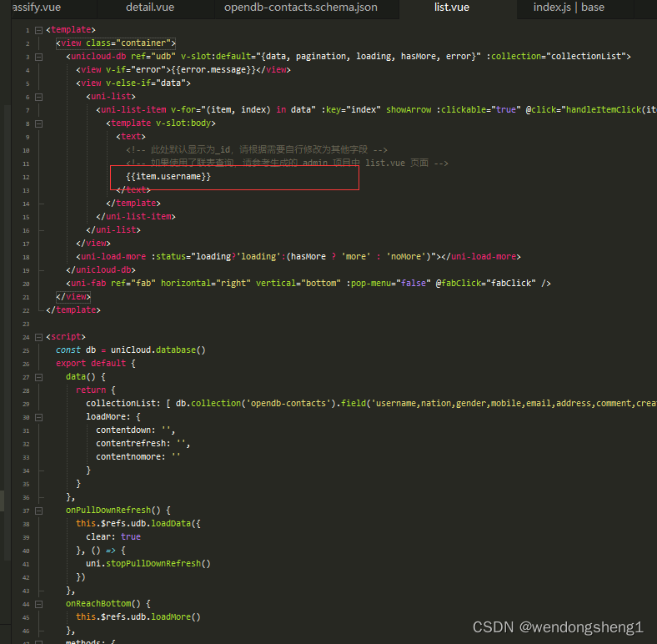Collapse the unicloud-db block at line 3
The height and width of the screenshot is (644, 657).
click(38, 57)
